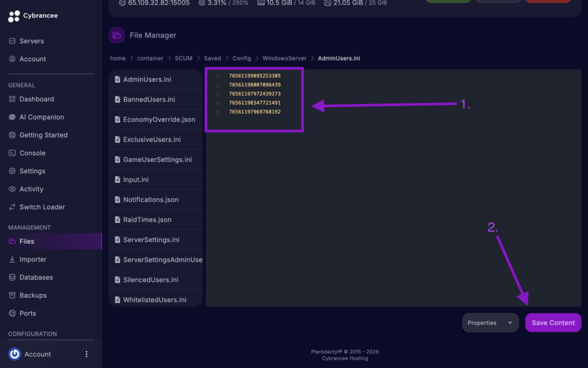This screenshot has height=368, width=588.
Task: Click the File Manager folder icon
Action: 117,35
